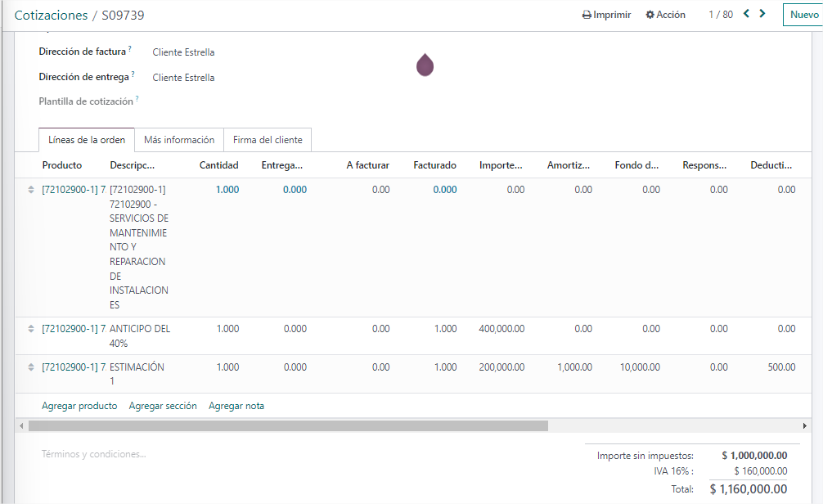
Task: Click fondo 10,000.00 in ESTIMACIÓN row
Action: 640,367
